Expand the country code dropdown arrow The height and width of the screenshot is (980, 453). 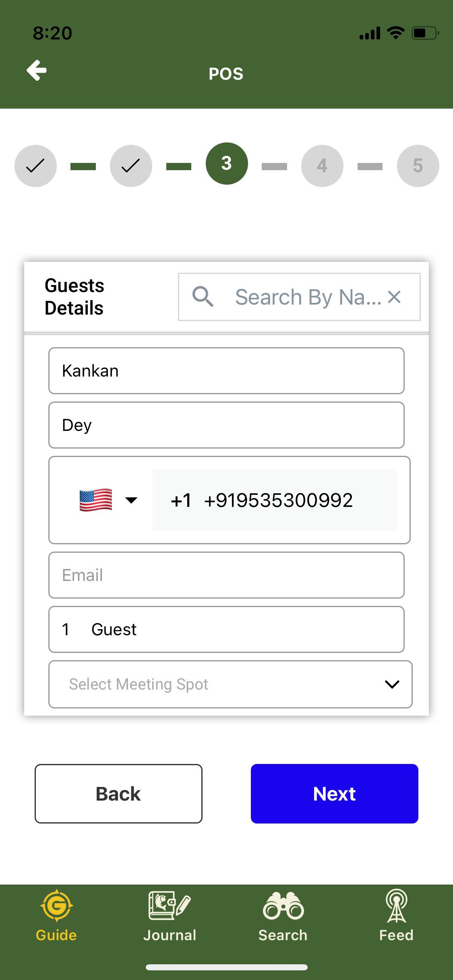coord(131,500)
